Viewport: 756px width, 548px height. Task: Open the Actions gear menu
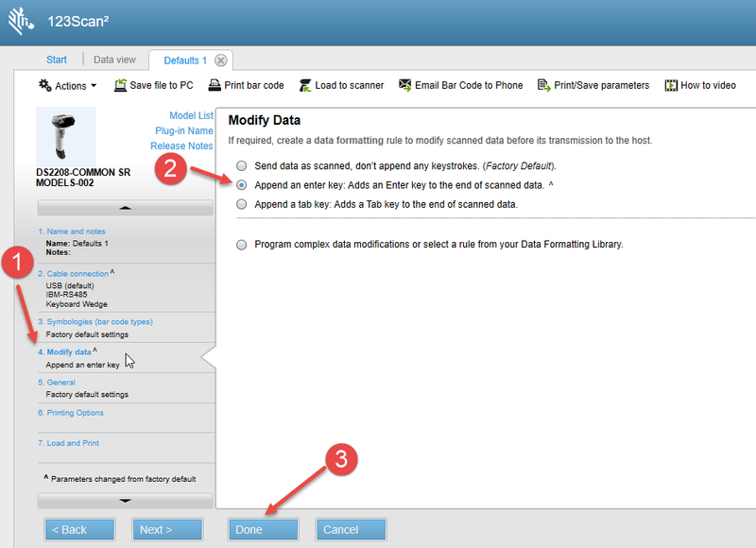coord(67,86)
